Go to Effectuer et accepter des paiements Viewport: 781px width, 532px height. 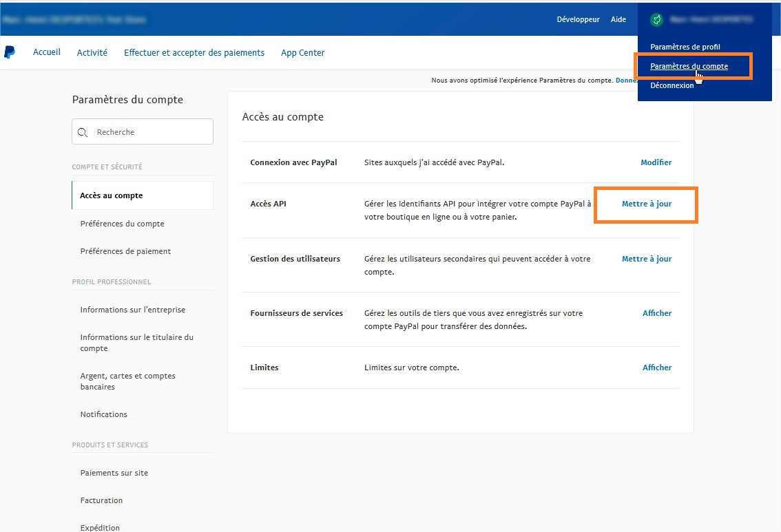coord(194,52)
